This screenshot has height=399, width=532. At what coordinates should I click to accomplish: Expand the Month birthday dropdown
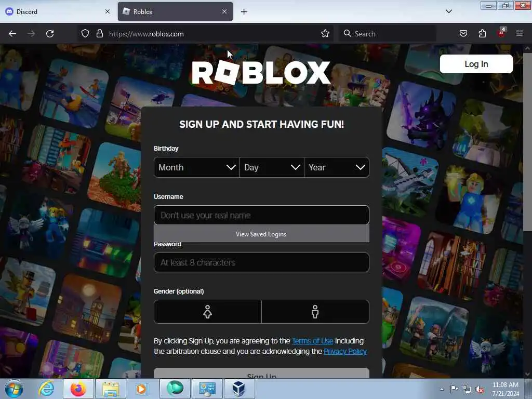tap(197, 167)
